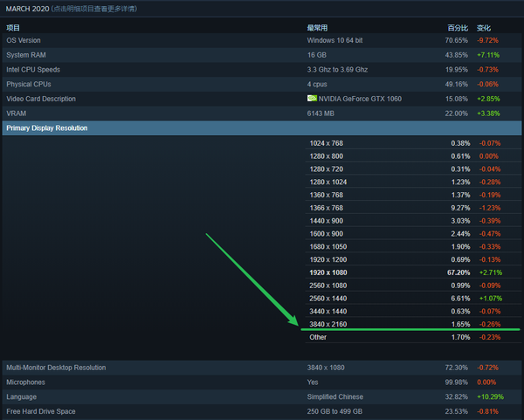Show the VRAM breakdown
The width and height of the screenshot is (524, 420).
tap(17, 114)
